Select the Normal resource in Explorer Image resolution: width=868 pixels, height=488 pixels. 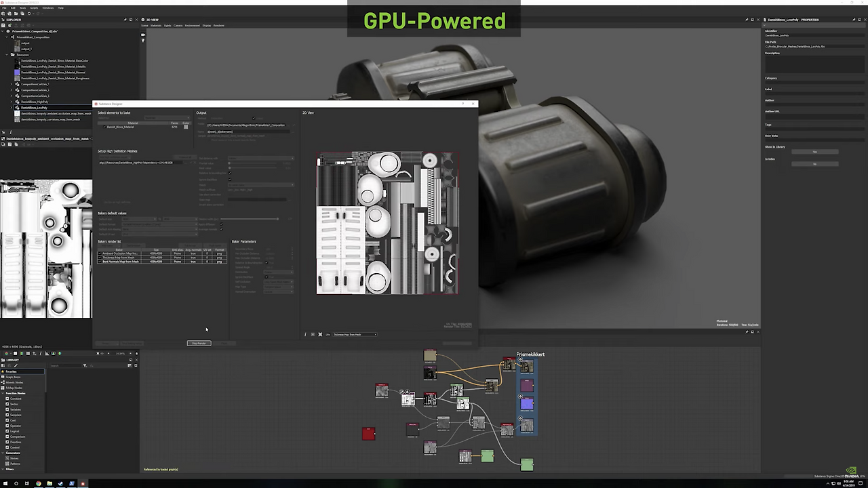(x=53, y=73)
